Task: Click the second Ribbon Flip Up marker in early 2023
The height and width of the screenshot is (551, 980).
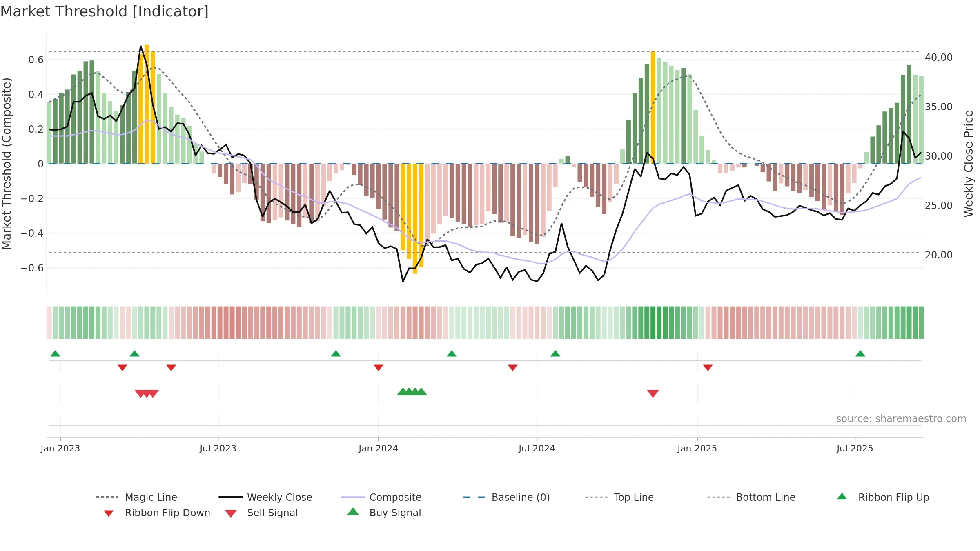Action: tap(134, 353)
